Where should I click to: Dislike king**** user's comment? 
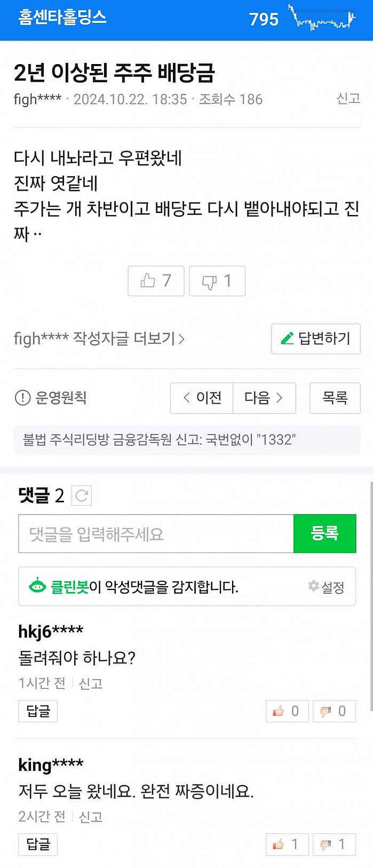334,845
